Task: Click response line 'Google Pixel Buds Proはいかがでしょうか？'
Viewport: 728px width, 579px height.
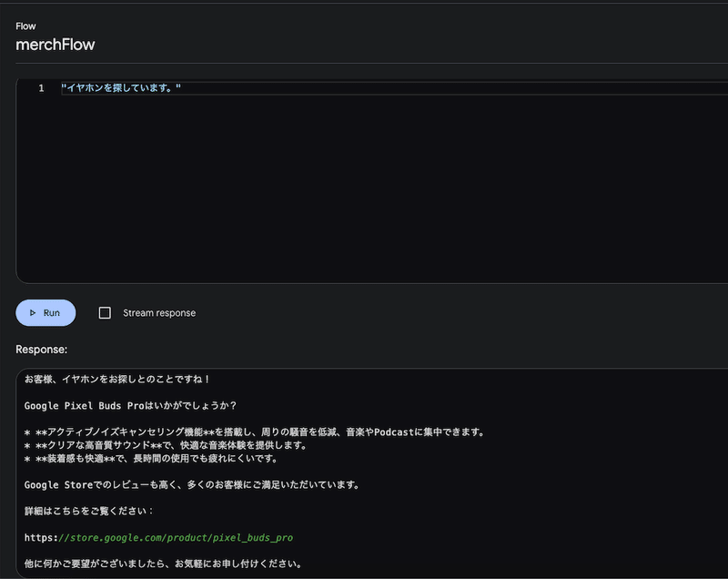Action: click(130, 406)
